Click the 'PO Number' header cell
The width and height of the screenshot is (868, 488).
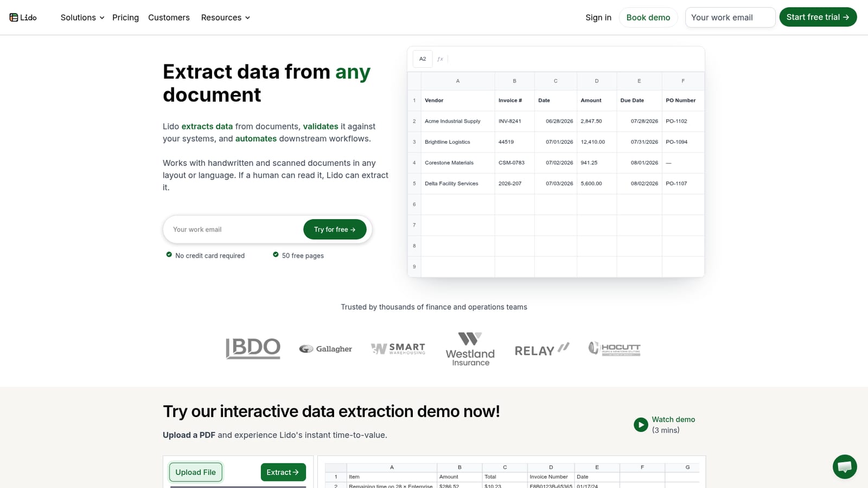coord(683,100)
